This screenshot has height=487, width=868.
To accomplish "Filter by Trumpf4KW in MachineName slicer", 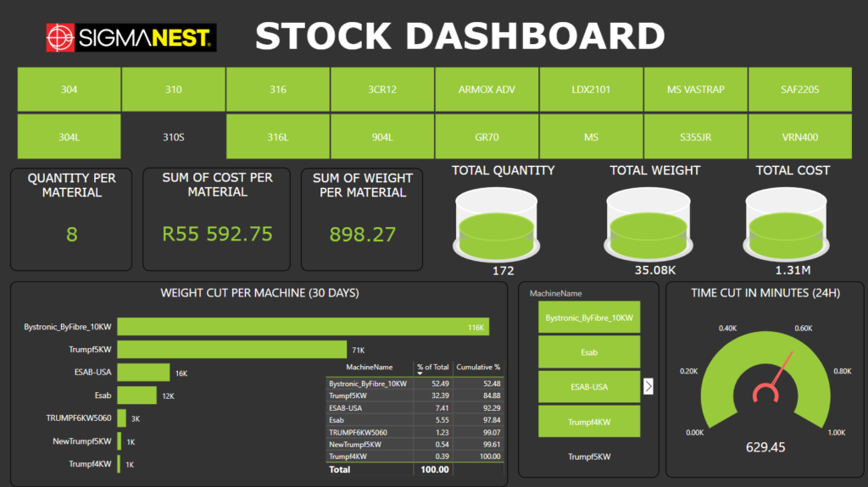I will click(x=589, y=422).
